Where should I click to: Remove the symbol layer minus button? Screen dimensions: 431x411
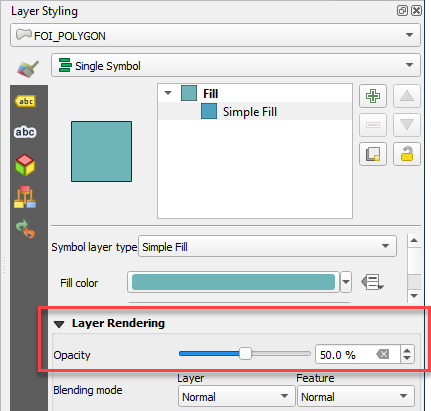click(373, 125)
